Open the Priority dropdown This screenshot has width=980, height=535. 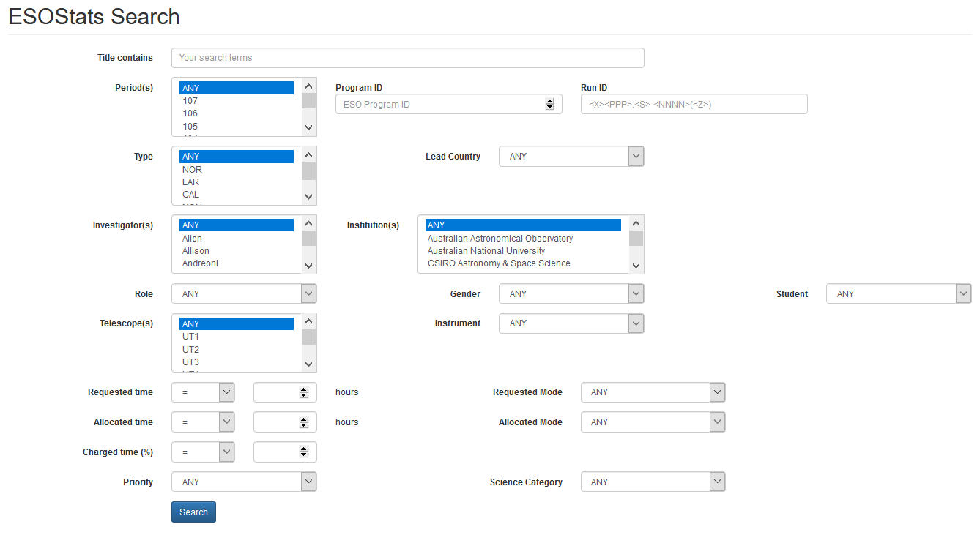pyautogui.click(x=244, y=482)
